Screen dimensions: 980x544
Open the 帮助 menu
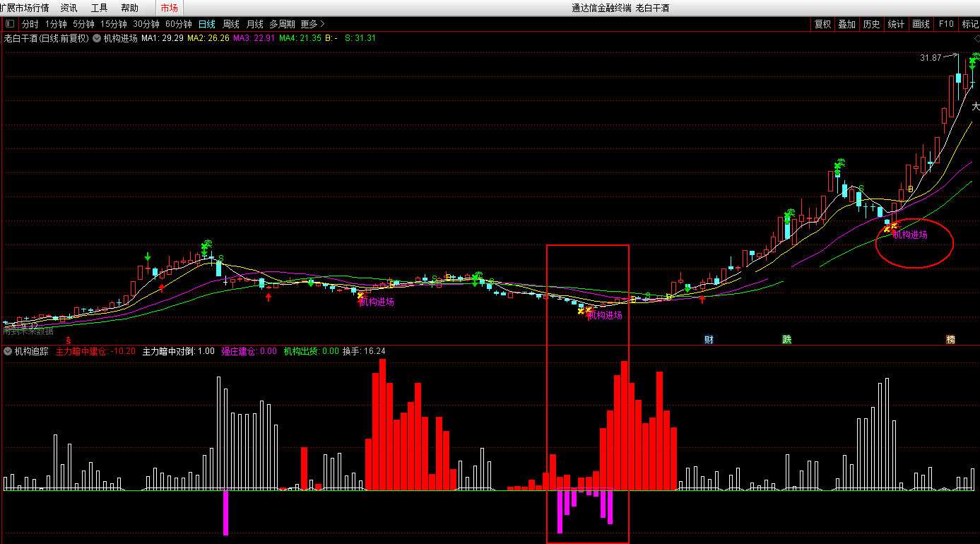129,8
